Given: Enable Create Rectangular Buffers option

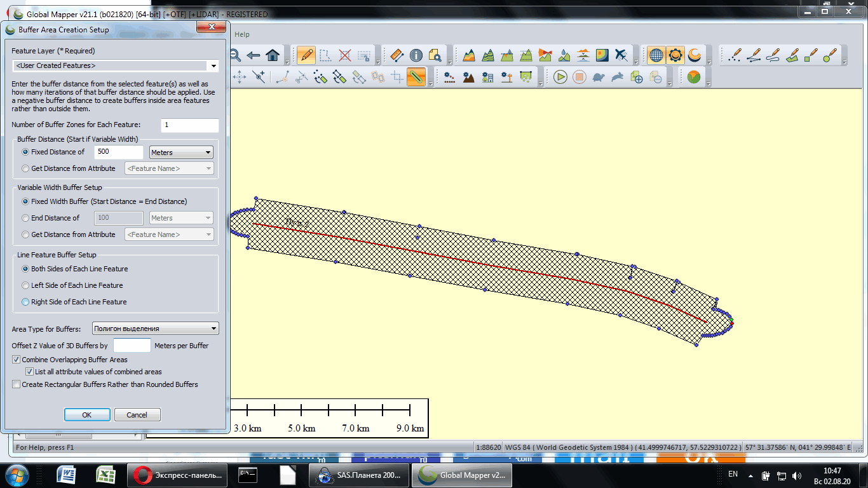Looking at the screenshot, I should [x=17, y=384].
